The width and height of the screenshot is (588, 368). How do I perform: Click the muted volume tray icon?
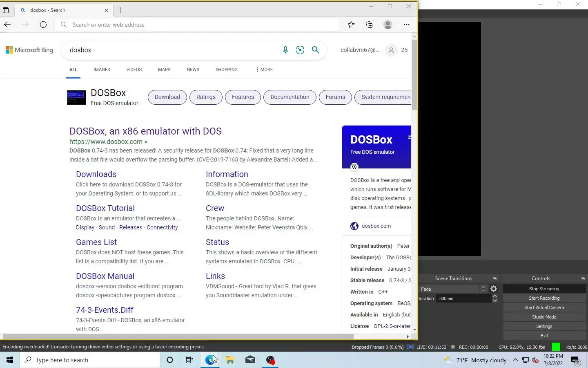click(535, 360)
